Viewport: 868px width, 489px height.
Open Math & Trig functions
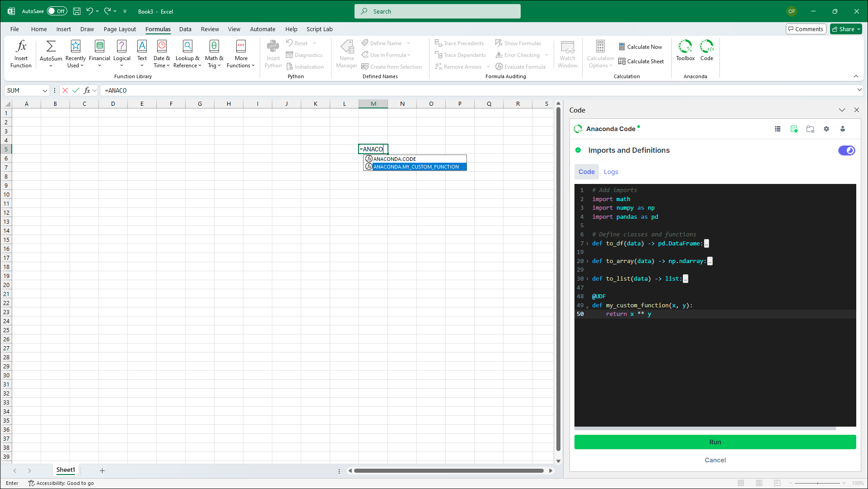[214, 54]
